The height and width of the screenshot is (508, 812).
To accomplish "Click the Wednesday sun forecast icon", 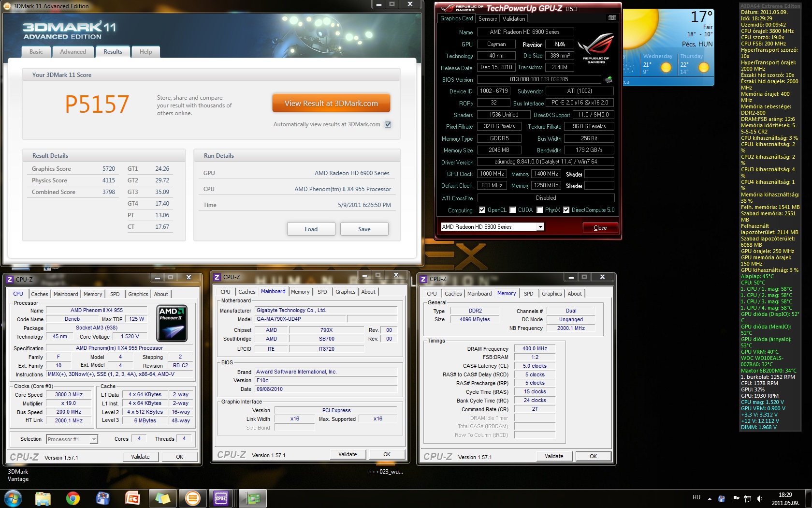I will click(x=666, y=68).
